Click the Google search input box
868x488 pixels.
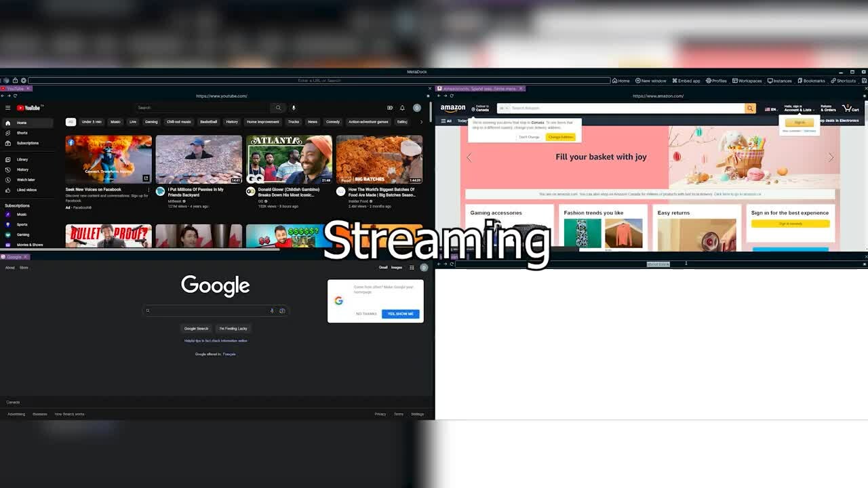210,310
